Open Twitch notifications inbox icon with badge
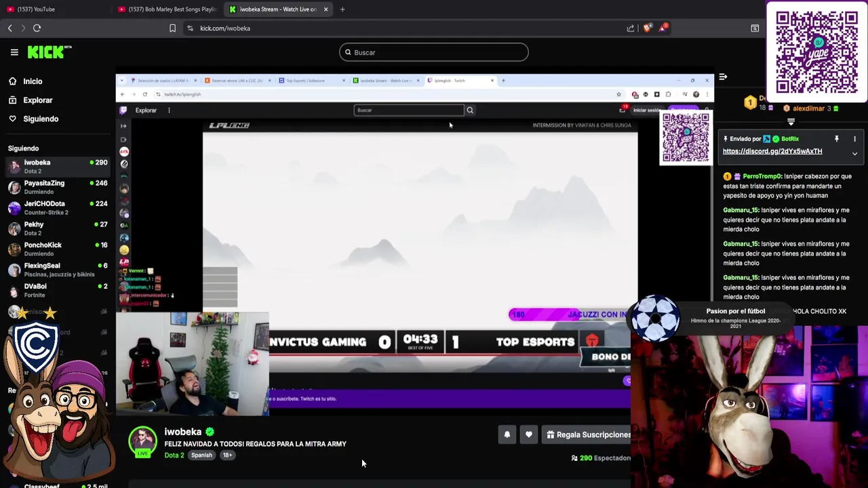The image size is (868, 488). pyautogui.click(x=623, y=109)
